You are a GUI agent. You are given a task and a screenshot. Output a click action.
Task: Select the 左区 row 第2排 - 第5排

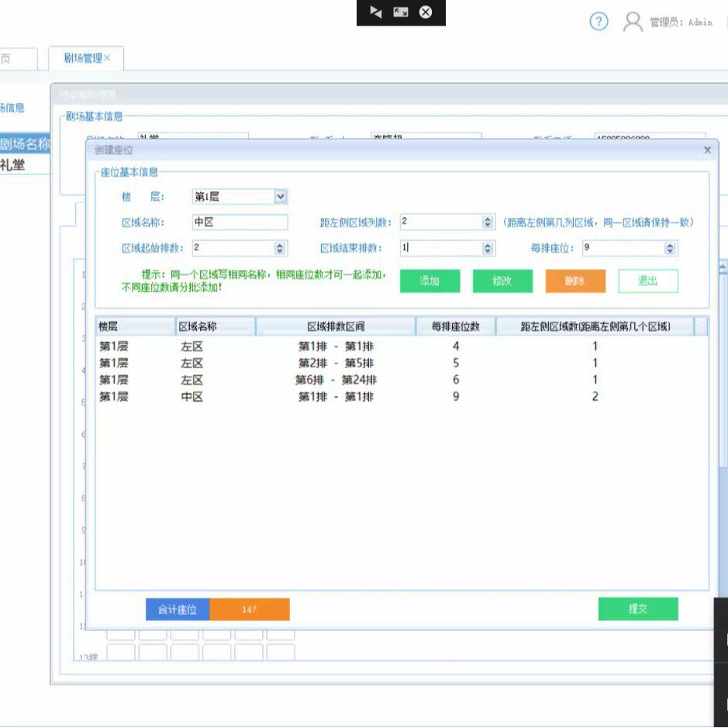(402, 363)
